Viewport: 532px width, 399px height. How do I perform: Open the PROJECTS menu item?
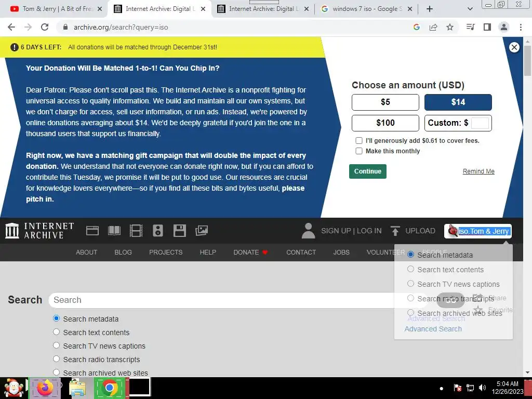click(x=166, y=252)
